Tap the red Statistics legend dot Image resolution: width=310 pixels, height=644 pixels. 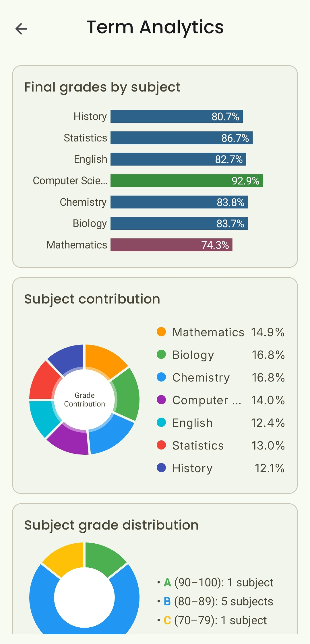coord(161,445)
